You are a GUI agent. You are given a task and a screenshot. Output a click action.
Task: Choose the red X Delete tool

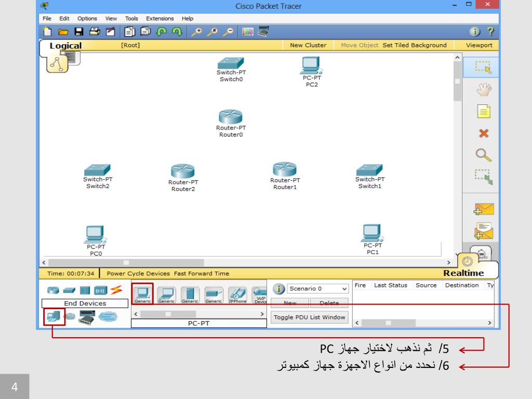pyautogui.click(x=484, y=134)
